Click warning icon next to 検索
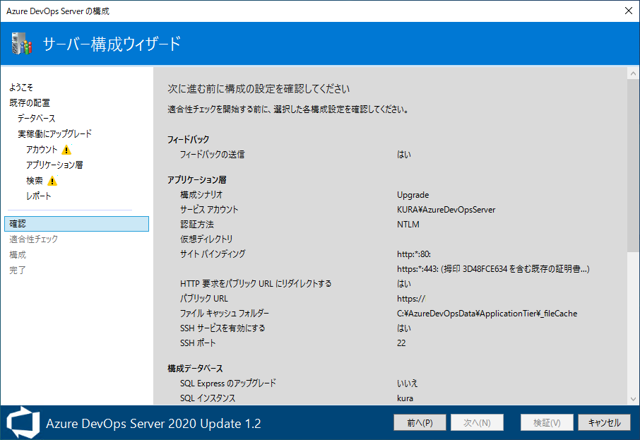This screenshot has height=440, width=640. (52, 181)
